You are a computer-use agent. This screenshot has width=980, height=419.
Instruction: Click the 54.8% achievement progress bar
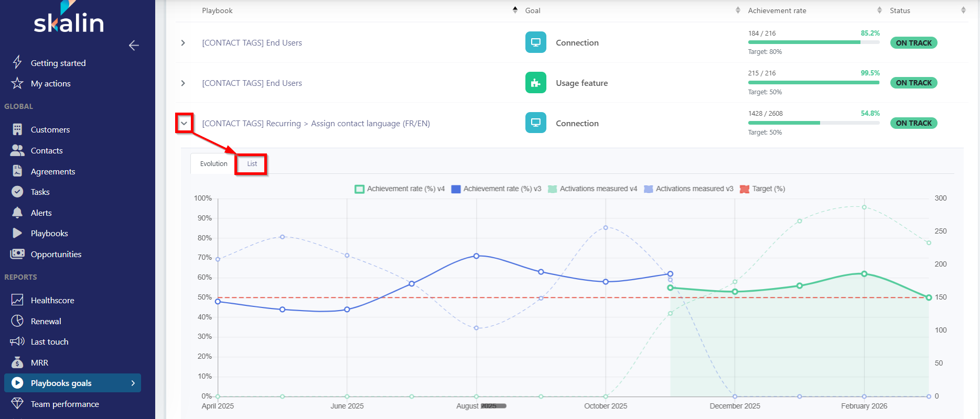point(813,123)
